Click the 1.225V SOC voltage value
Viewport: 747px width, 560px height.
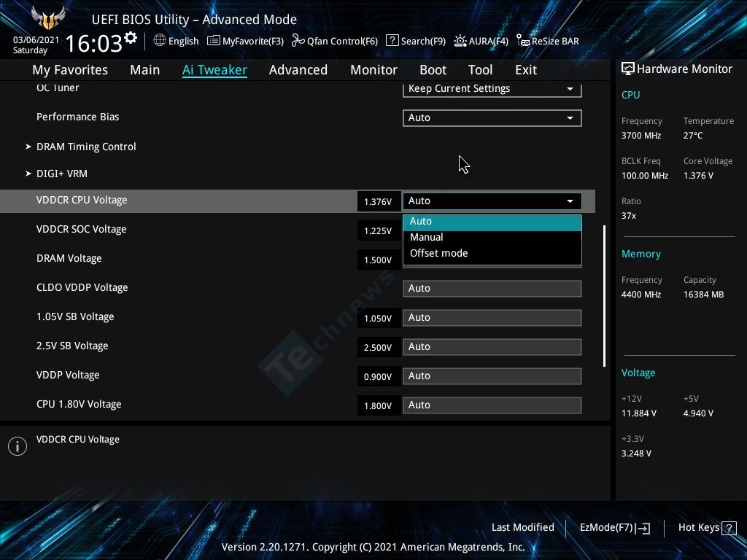pyautogui.click(x=379, y=230)
